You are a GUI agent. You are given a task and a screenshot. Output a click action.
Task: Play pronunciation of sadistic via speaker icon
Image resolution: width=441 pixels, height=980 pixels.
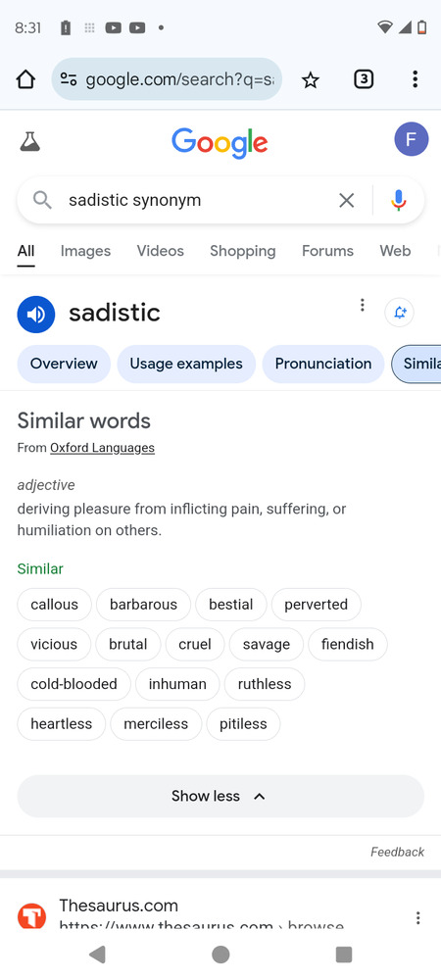[x=36, y=314]
